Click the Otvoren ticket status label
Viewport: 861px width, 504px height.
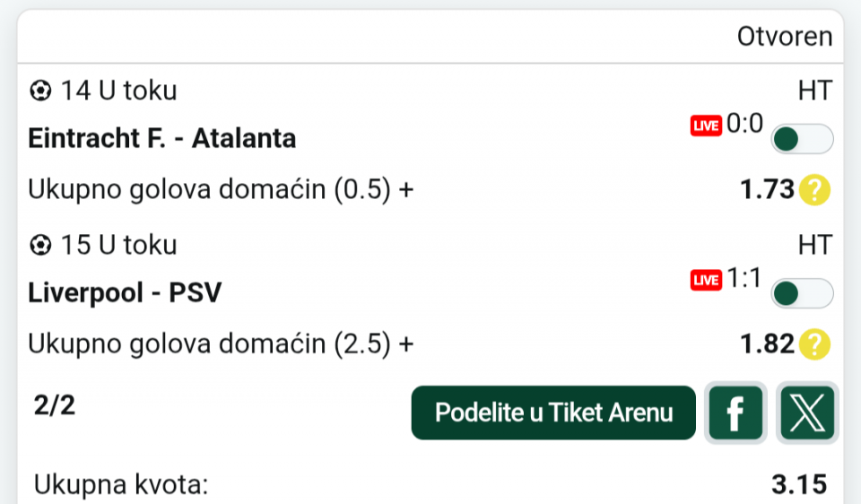(784, 37)
